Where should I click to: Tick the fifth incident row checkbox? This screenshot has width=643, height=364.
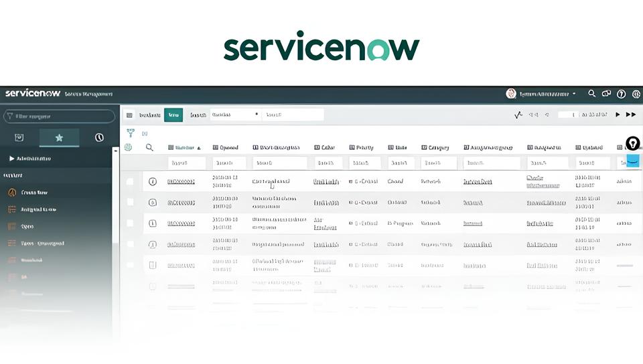click(x=130, y=265)
